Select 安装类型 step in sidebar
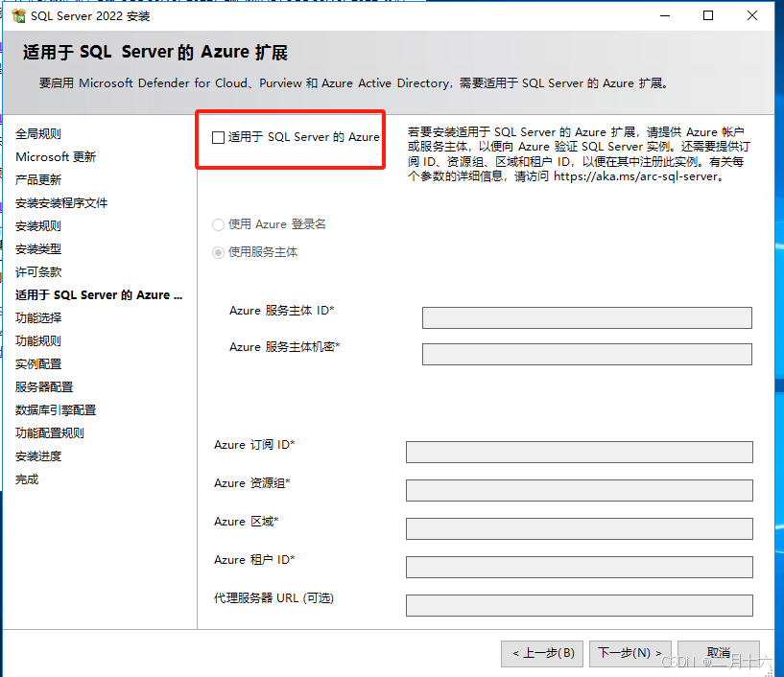The image size is (784, 677). click(x=38, y=248)
